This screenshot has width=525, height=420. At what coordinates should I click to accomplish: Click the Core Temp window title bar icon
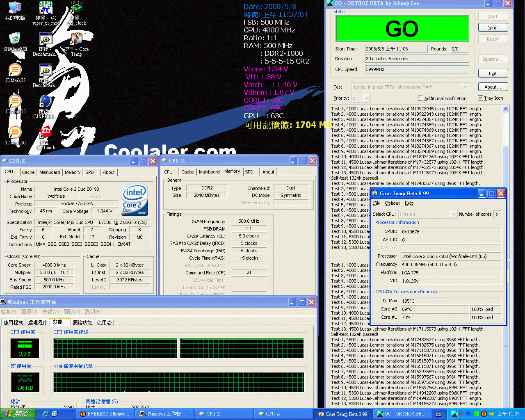pyautogui.click(x=375, y=193)
